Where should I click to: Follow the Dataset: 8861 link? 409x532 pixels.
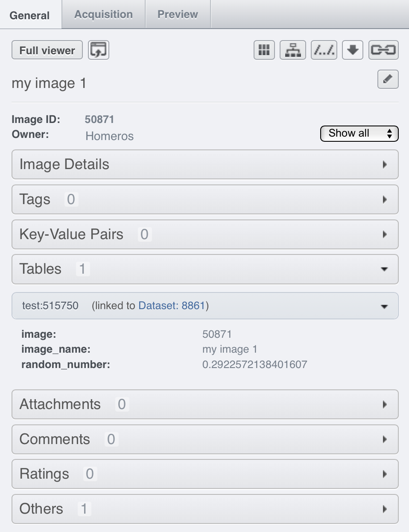172,305
